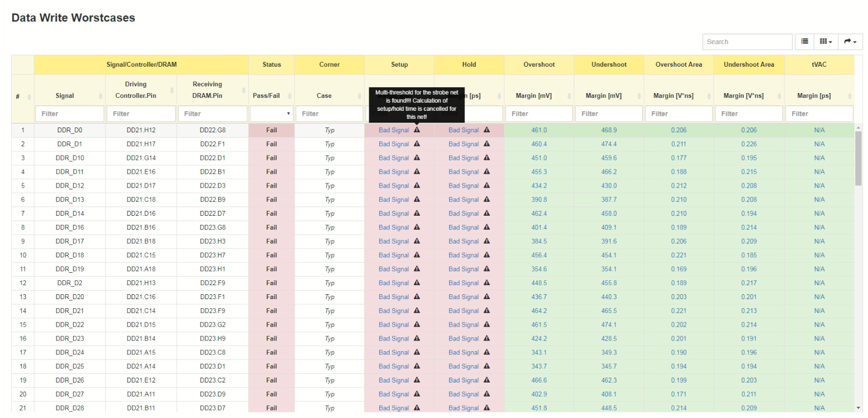Viewport: 868px width, 418px height.
Task: Click warning icon in DDR_D26 Hold cell
Action: [x=486, y=380]
